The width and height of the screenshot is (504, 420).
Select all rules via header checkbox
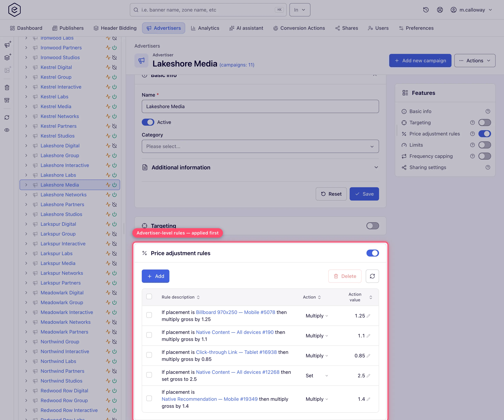149,297
